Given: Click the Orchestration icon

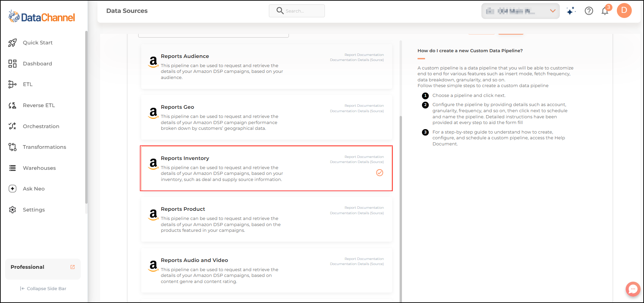Looking at the screenshot, I should [x=13, y=126].
